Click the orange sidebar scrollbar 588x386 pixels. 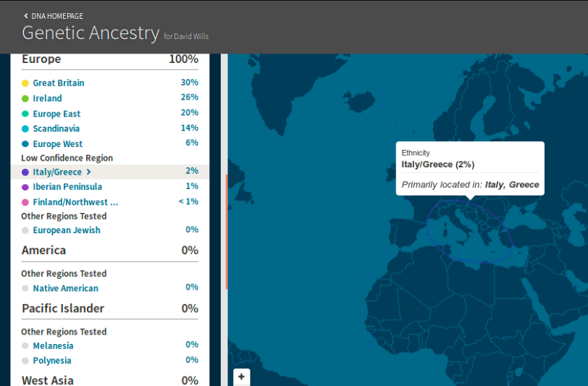coord(227,232)
